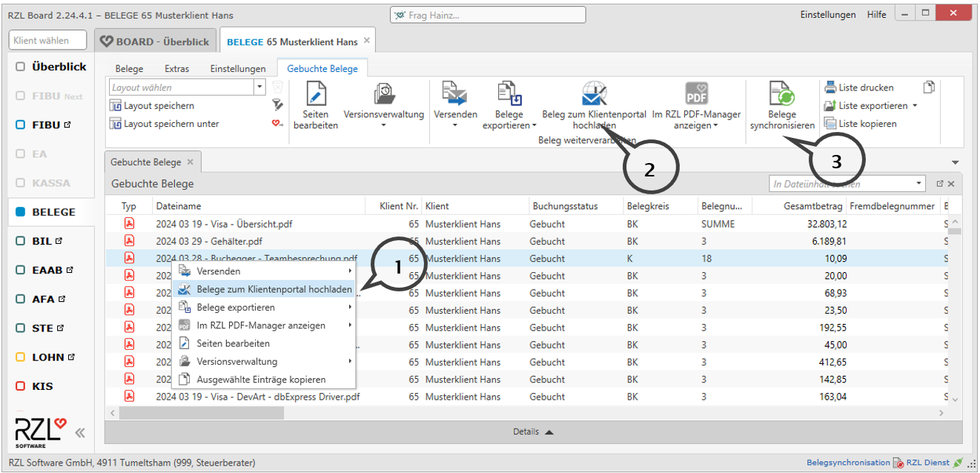980x473 pixels.
Task: Click the Belegsynchronisation link in status bar
Action: point(847,463)
